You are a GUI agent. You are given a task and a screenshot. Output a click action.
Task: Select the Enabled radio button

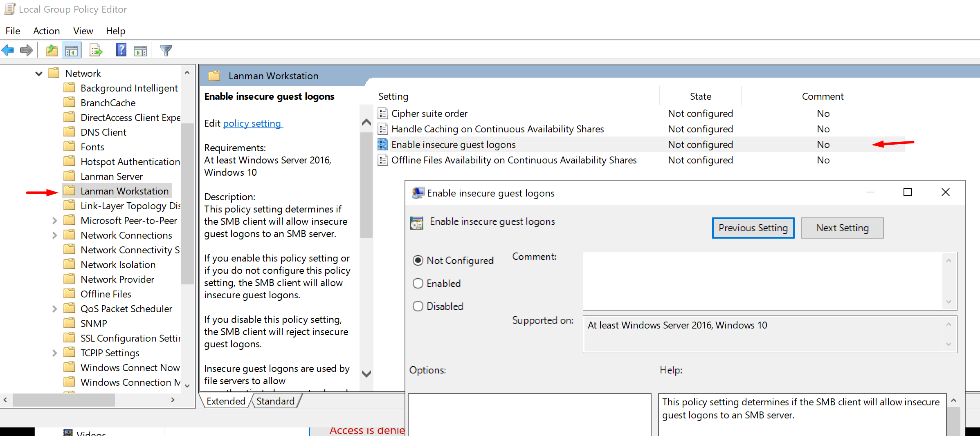(418, 283)
